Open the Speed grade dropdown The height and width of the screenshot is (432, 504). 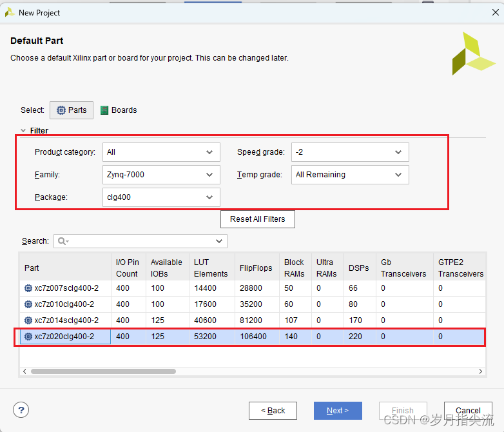coord(350,152)
